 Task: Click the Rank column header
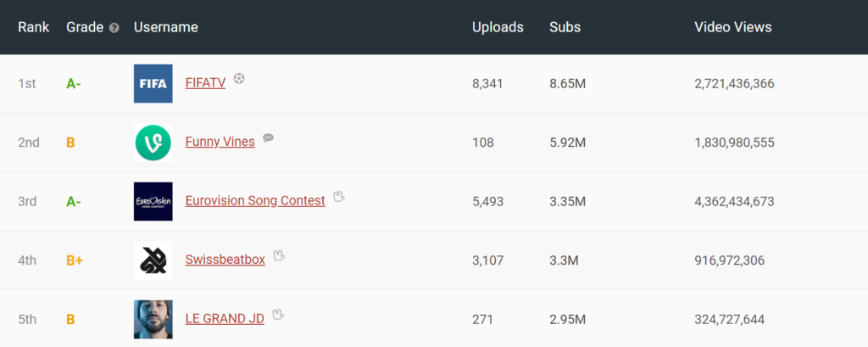tap(34, 27)
